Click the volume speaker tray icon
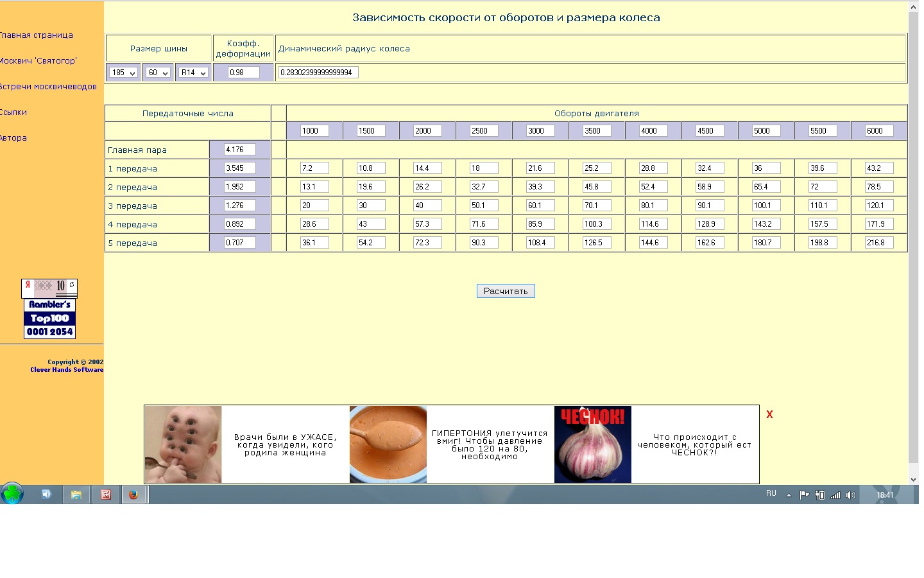This screenshot has height=578, width=924. (x=851, y=495)
